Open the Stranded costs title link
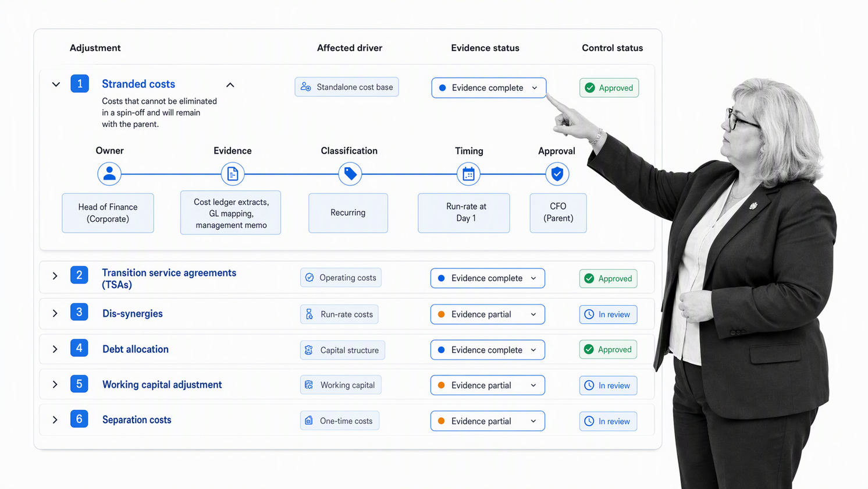 [138, 84]
